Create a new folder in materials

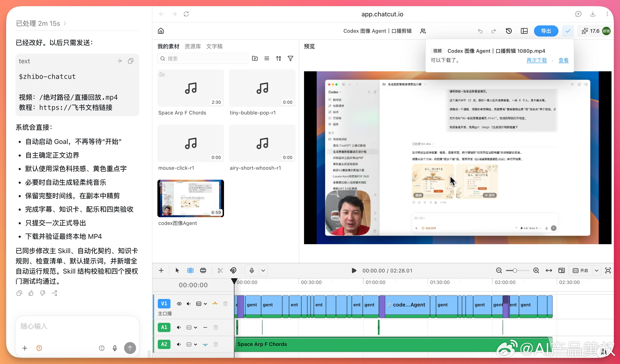point(255,58)
